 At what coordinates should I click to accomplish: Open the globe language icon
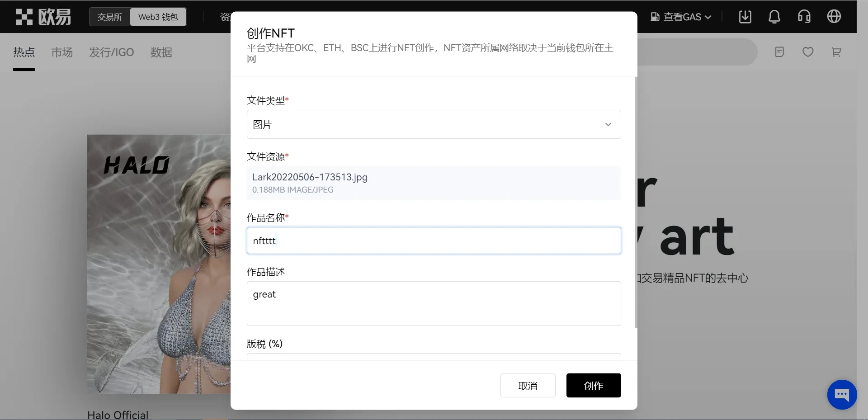834,17
